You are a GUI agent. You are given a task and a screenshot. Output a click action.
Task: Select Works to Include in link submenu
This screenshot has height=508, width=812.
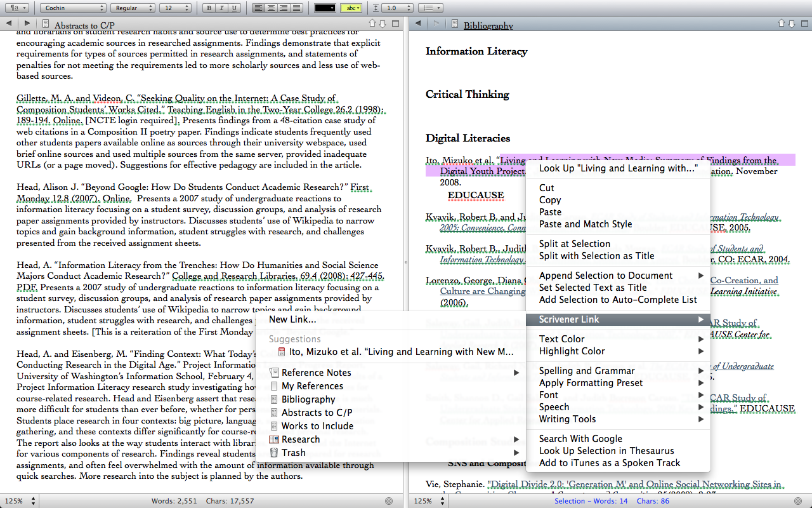pyautogui.click(x=391, y=426)
